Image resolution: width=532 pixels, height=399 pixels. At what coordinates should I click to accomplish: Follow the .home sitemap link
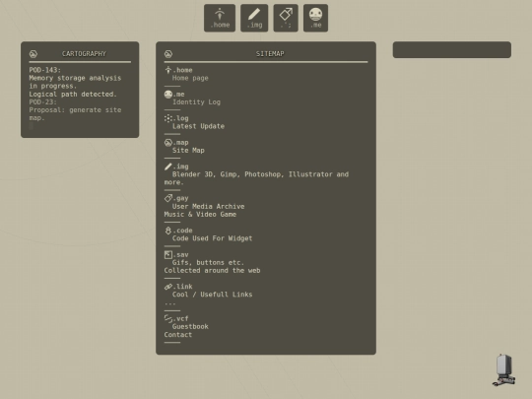click(x=182, y=70)
